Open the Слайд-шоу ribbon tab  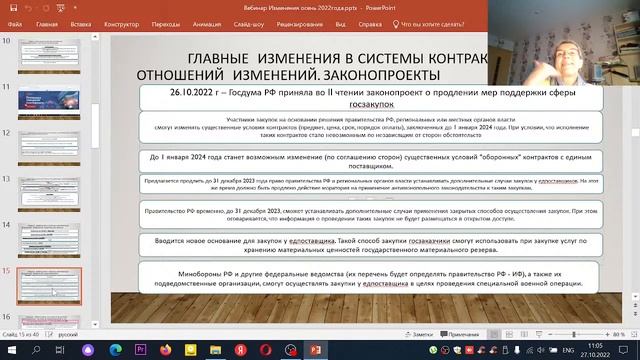(x=249, y=24)
